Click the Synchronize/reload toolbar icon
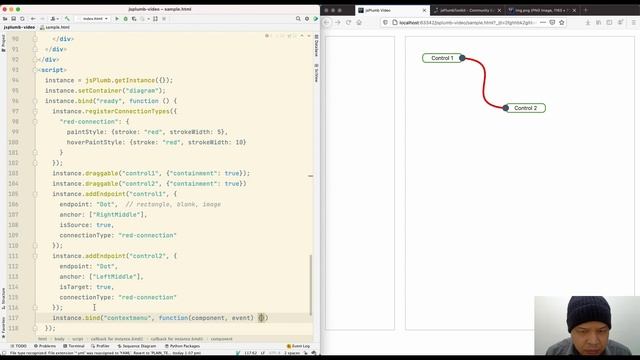The width and height of the screenshot is (640, 360). (x=22, y=19)
